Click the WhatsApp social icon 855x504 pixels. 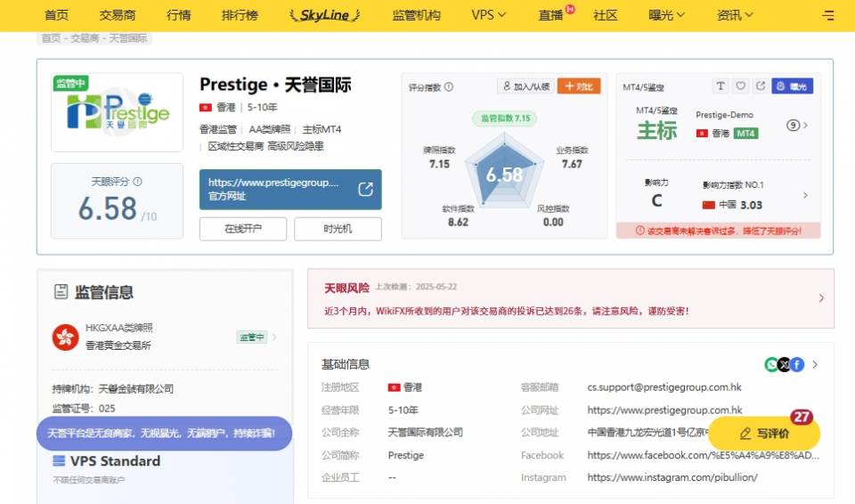click(x=771, y=364)
